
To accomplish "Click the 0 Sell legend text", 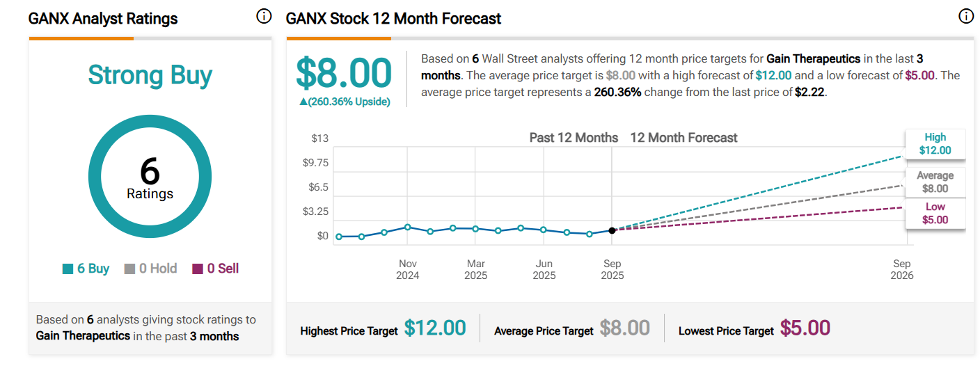I will pyautogui.click(x=223, y=269).
